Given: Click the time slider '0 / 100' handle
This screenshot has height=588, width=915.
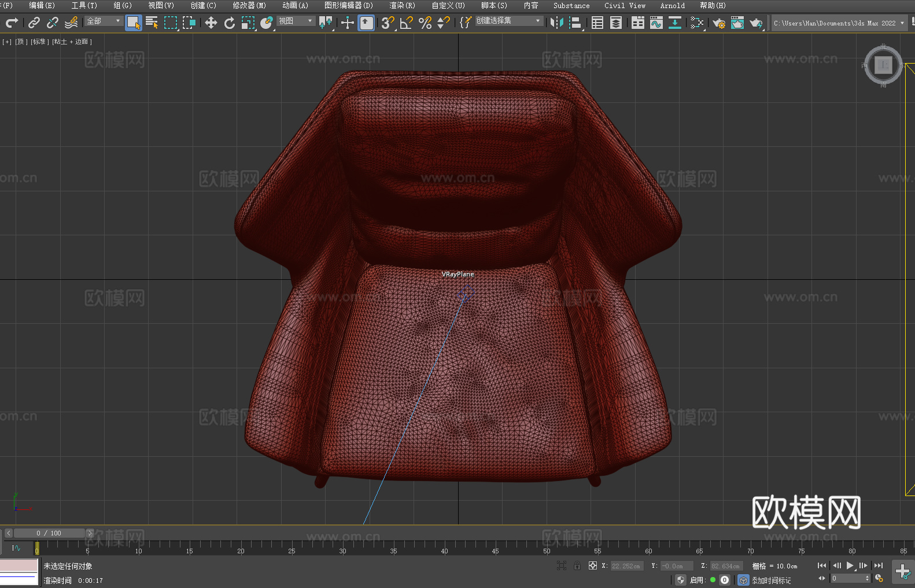Looking at the screenshot, I should tap(49, 533).
